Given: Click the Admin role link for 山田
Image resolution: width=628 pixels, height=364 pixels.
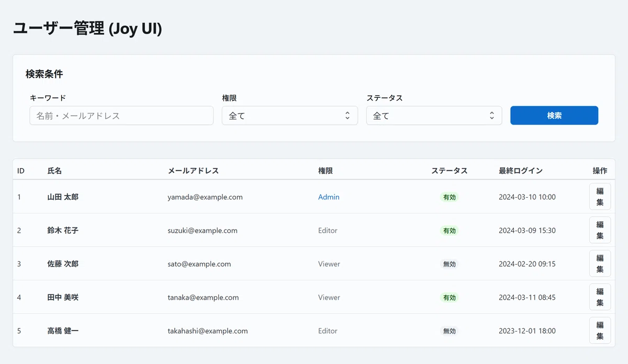Looking at the screenshot, I should (x=329, y=197).
